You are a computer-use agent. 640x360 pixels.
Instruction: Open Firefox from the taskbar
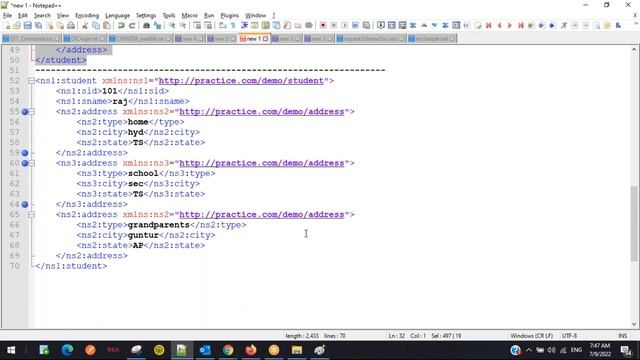251,350
